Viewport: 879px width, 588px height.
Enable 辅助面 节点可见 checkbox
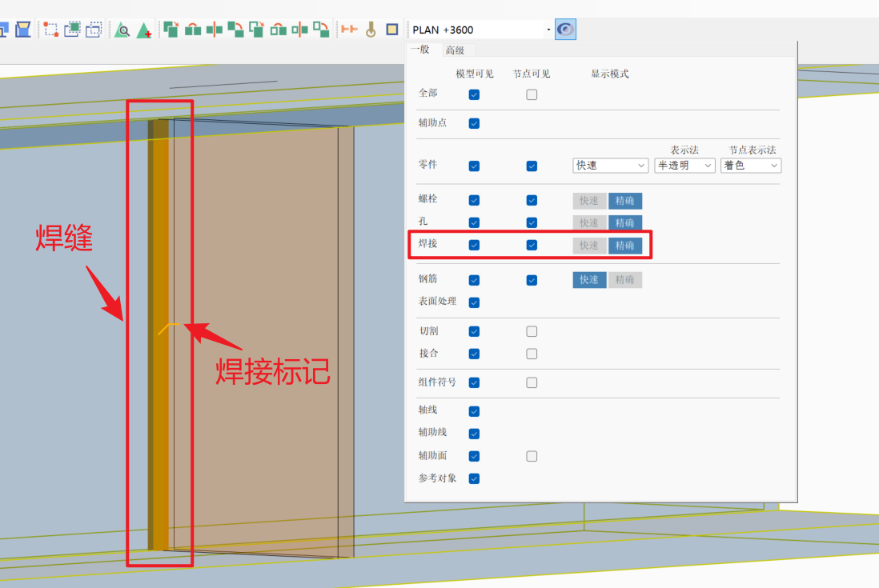pos(532,456)
